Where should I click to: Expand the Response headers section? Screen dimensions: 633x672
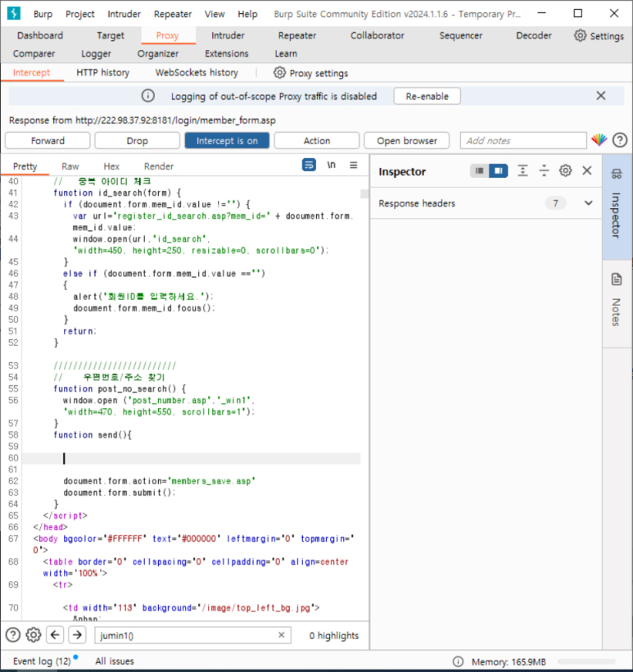[589, 203]
